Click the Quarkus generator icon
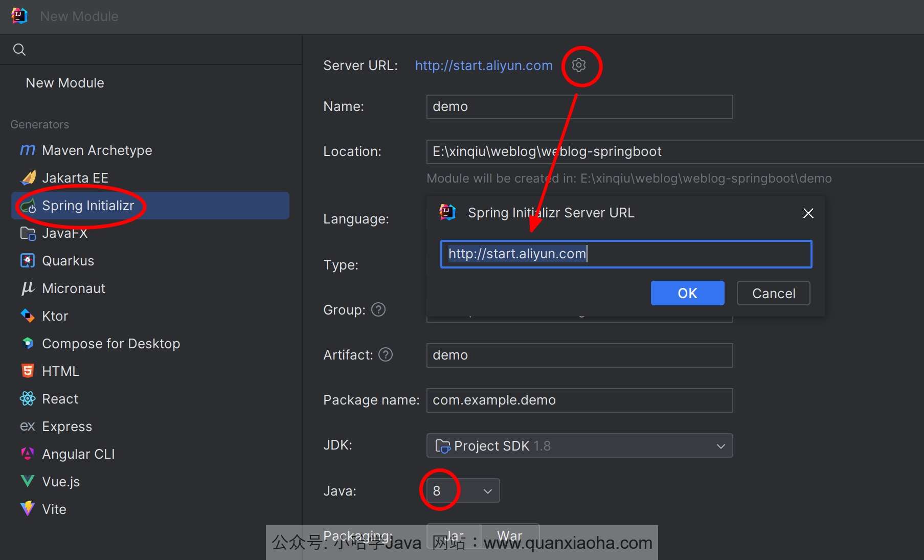The height and width of the screenshot is (560, 924). point(28,261)
